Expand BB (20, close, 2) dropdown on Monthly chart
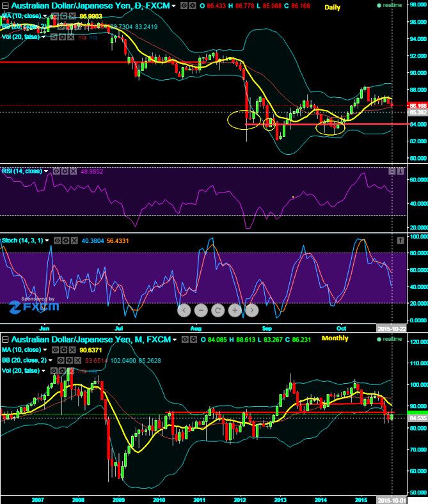Screen dimensions: 428x504 pyautogui.click(x=51, y=360)
